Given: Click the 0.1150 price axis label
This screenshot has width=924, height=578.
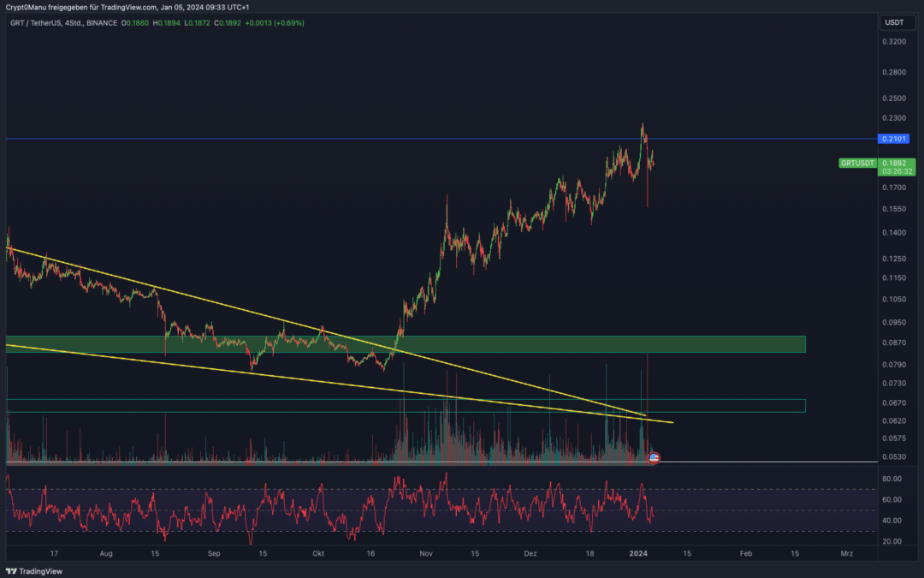Looking at the screenshot, I should (x=894, y=277).
